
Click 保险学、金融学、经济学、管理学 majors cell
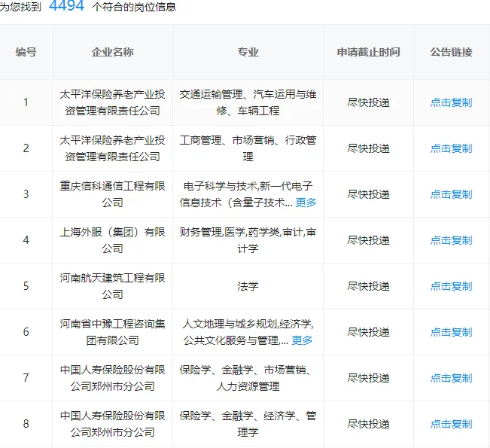248,424
